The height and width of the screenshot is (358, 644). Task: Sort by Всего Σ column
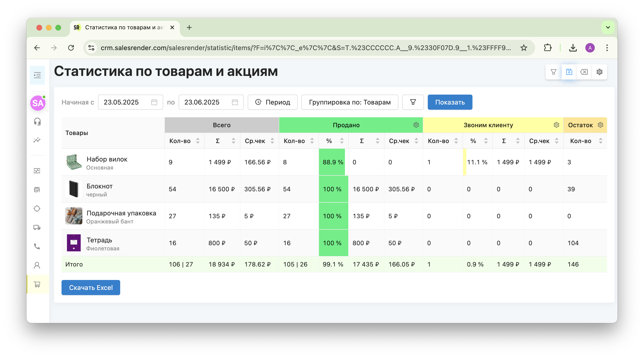pos(234,141)
